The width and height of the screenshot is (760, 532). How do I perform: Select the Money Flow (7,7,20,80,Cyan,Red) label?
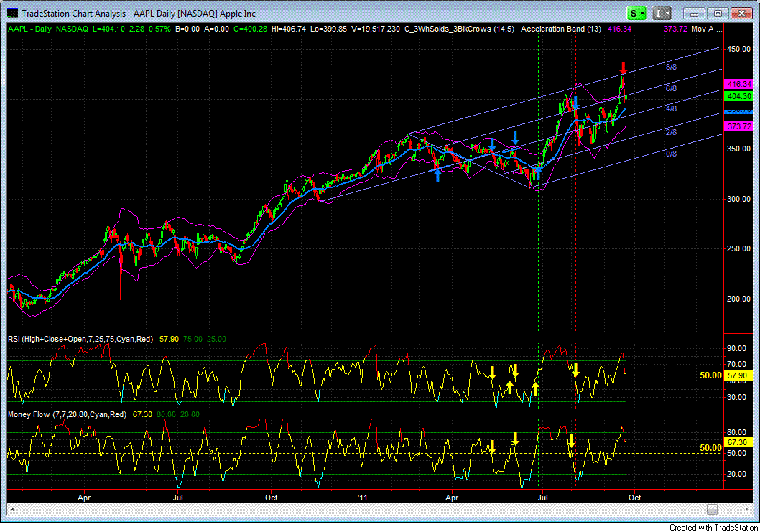[x=67, y=415]
